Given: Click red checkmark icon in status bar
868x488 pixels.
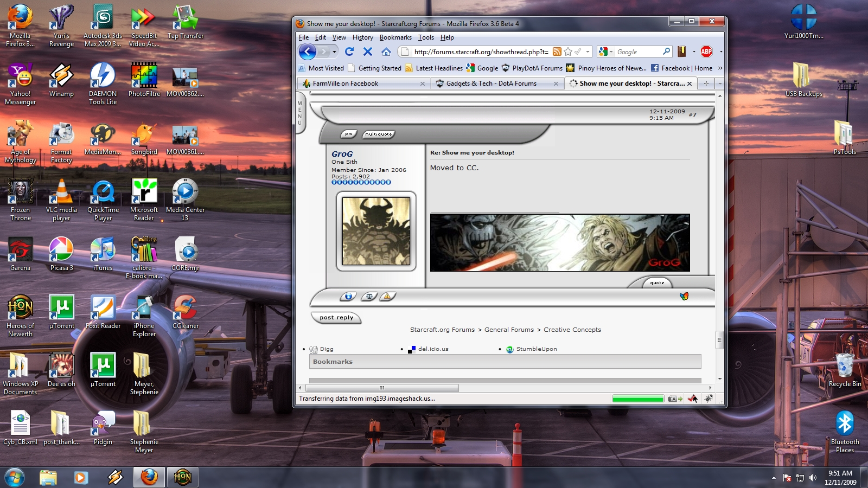Looking at the screenshot, I should click(x=693, y=399).
